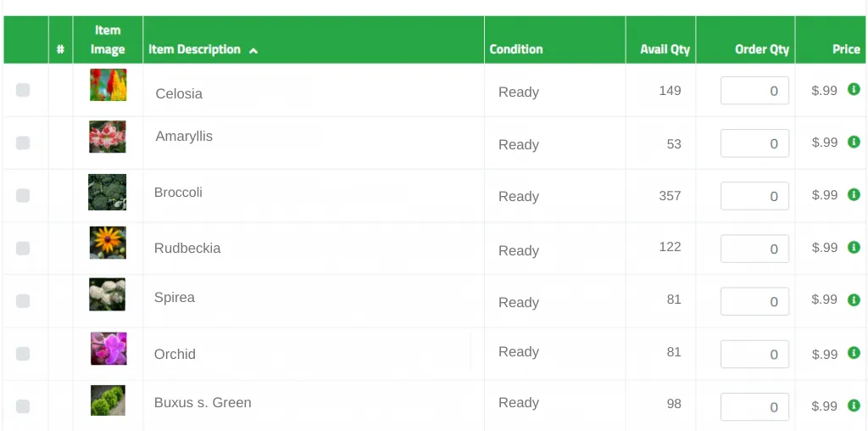Tick the checkbox for Orchid

point(23,354)
